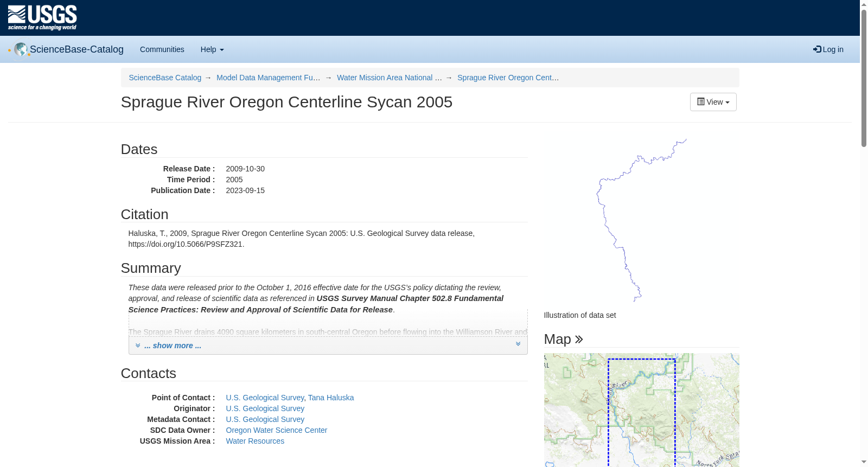Click the Time Period value 2005

coord(234,180)
